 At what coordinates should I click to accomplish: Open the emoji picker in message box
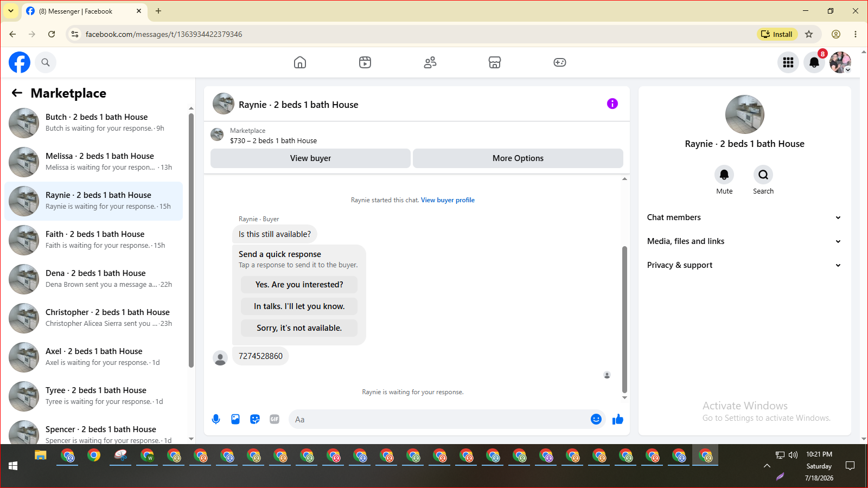click(x=596, y=419)
